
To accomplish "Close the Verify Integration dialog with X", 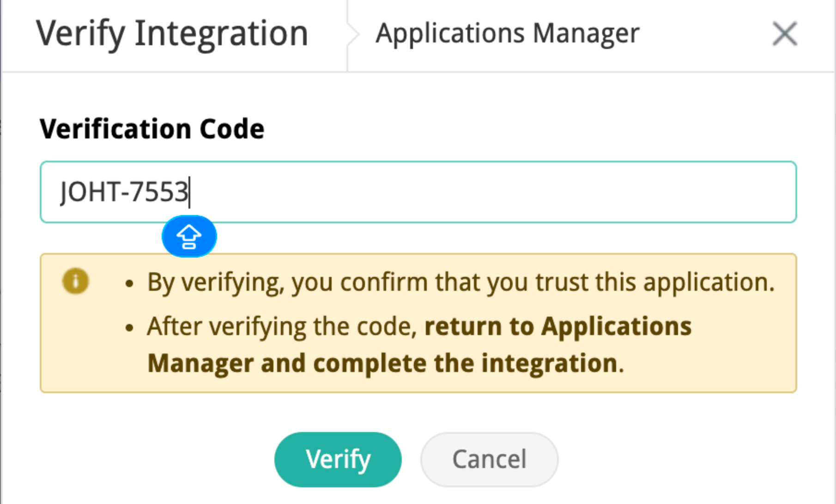I will 785,34.
